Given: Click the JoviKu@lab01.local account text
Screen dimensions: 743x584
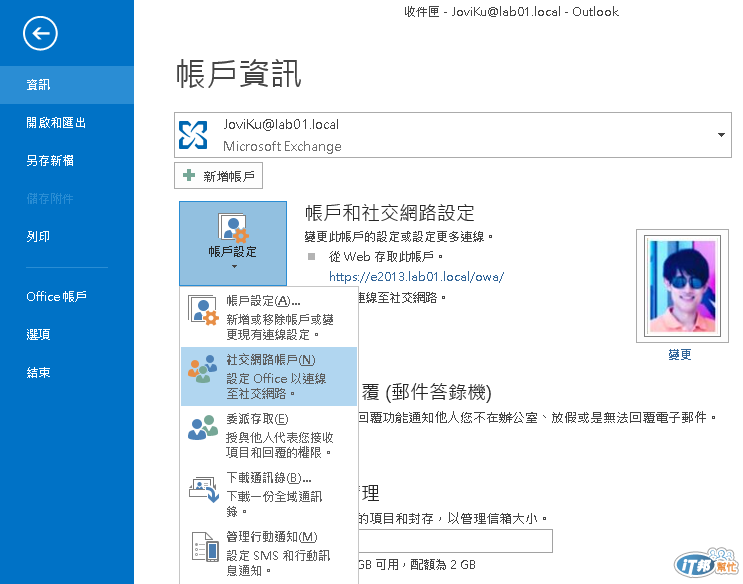Looking at the screenshot, I should click(281, 125).
